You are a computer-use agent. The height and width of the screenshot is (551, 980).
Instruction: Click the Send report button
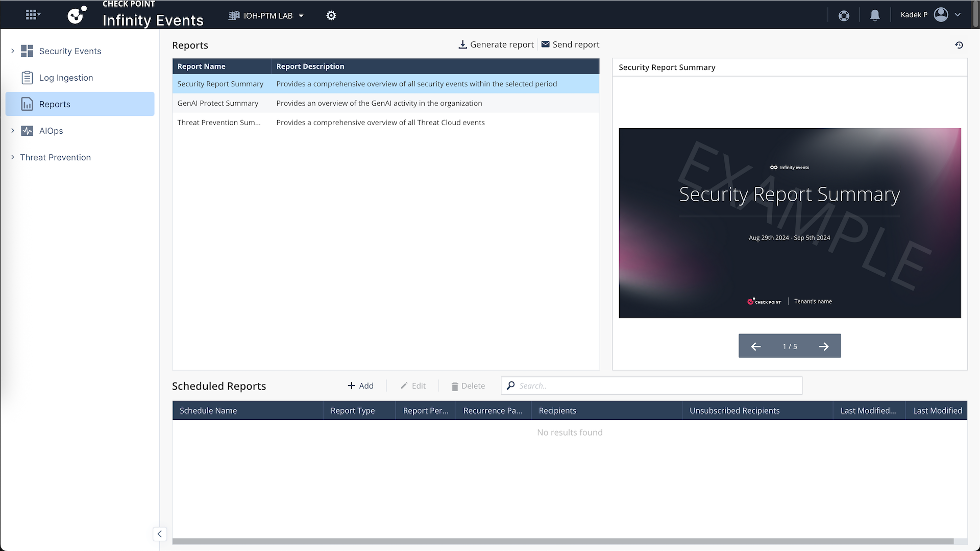tap(570, 45)
